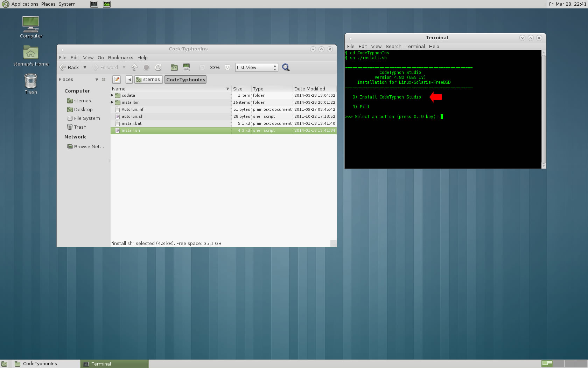Open sternas's Home desktop icon

31,56
